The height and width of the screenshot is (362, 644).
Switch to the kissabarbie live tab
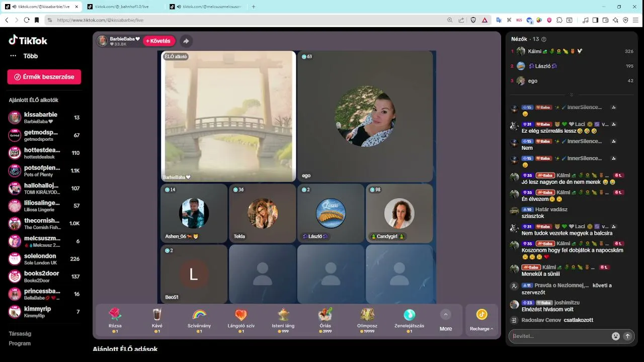tap(40, 7)
